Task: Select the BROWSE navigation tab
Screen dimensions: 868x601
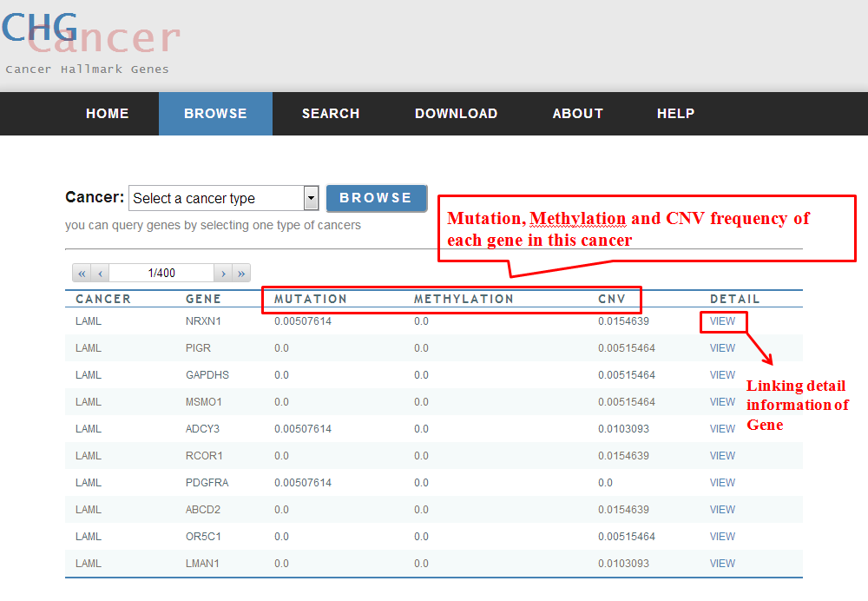Action: (215, 114)
